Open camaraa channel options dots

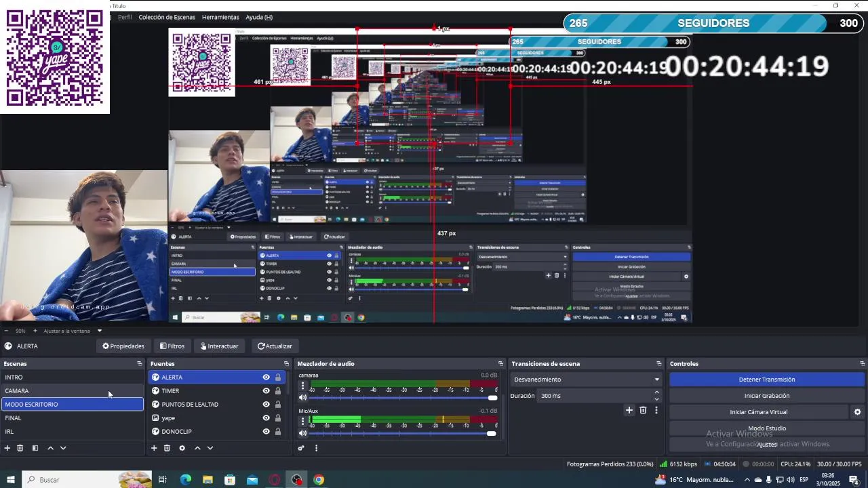[302, 386]
